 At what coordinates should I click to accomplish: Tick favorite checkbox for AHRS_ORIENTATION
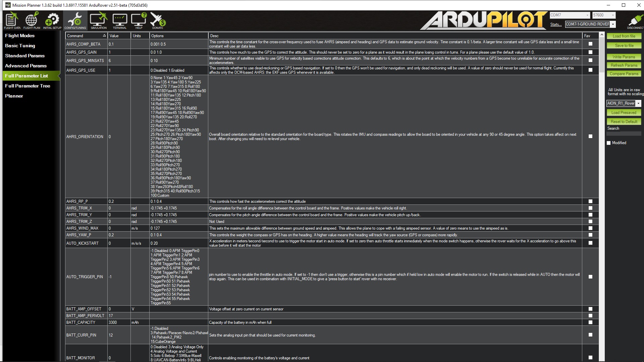point(590,136)
